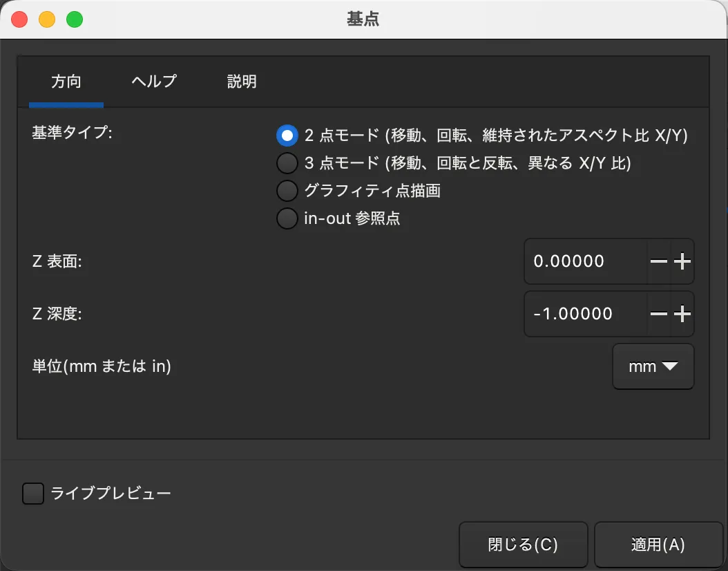Choose グラフィティ点描画 mode
Image resolution: width=728 pixels, height=571 pixels.
tap(287, 190)
